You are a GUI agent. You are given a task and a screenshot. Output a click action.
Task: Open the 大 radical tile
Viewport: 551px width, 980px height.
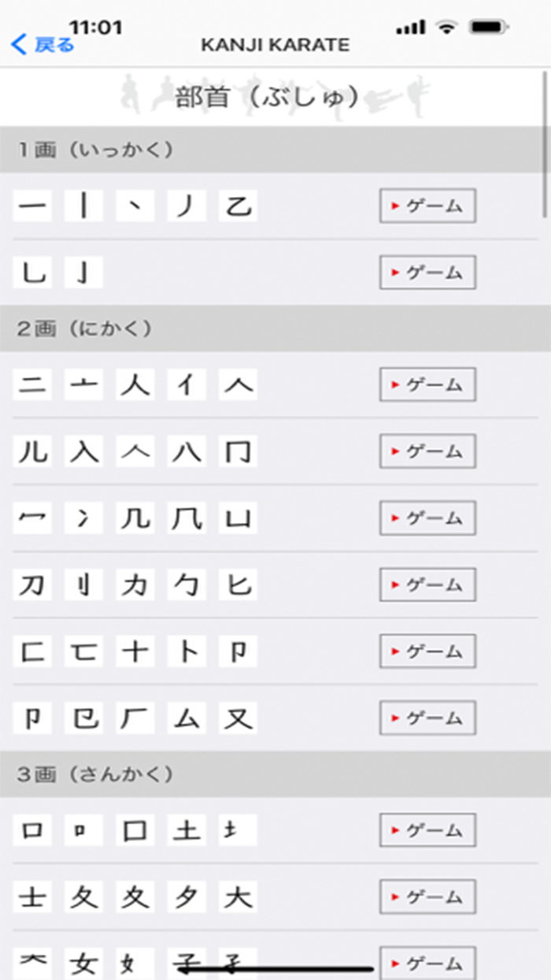point(237,896)
